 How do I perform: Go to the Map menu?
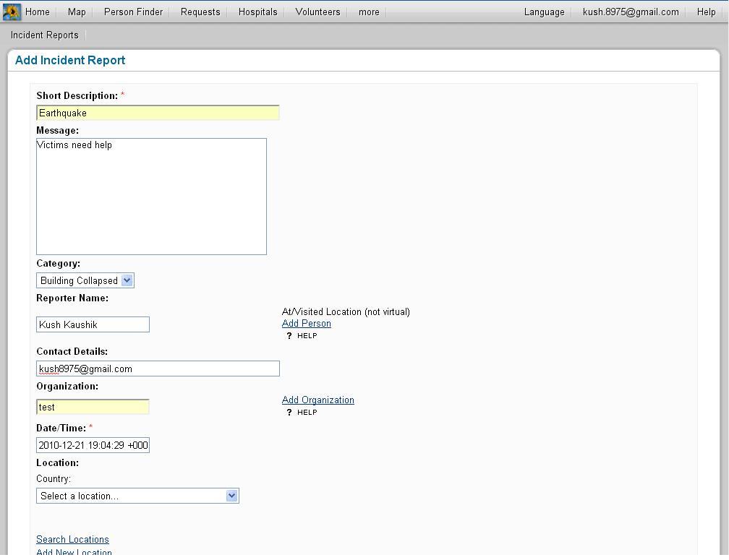point(77,12)
